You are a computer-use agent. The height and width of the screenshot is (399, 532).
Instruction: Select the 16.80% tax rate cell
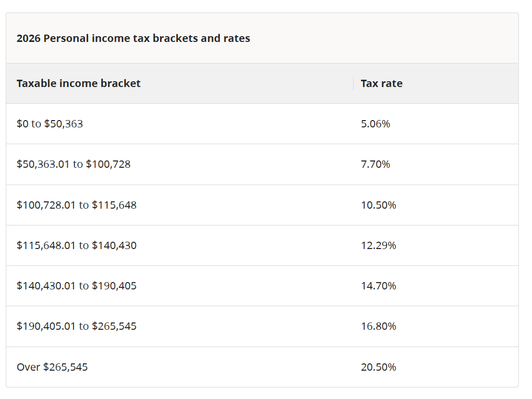coord(378,326)
